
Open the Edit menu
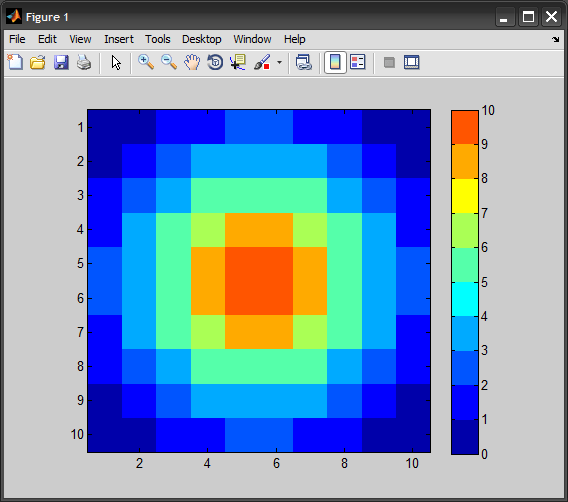(x=47, y=39)
